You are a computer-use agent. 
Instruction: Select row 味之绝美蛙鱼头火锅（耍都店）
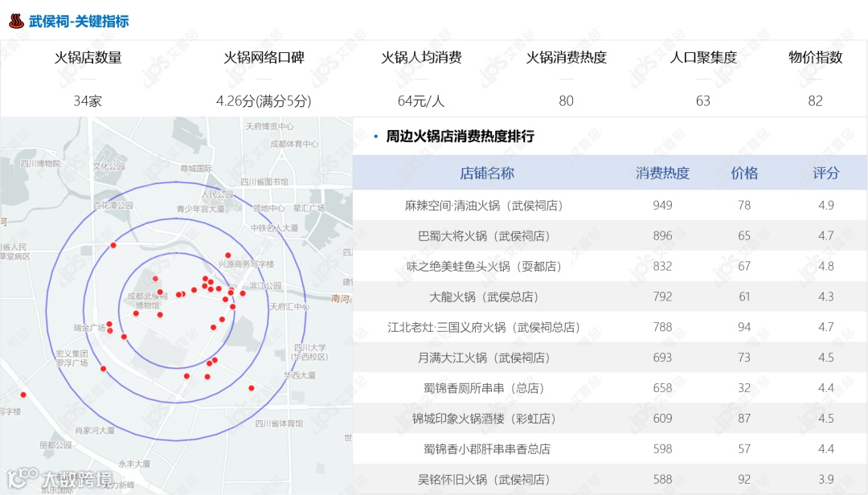tap(610, 266)
